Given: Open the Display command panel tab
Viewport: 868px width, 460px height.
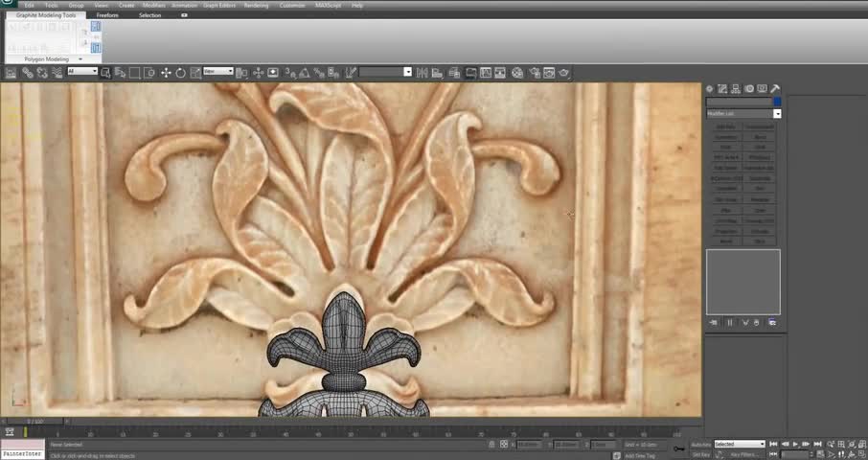Looking at the screenshot, I should coord(763,88).
